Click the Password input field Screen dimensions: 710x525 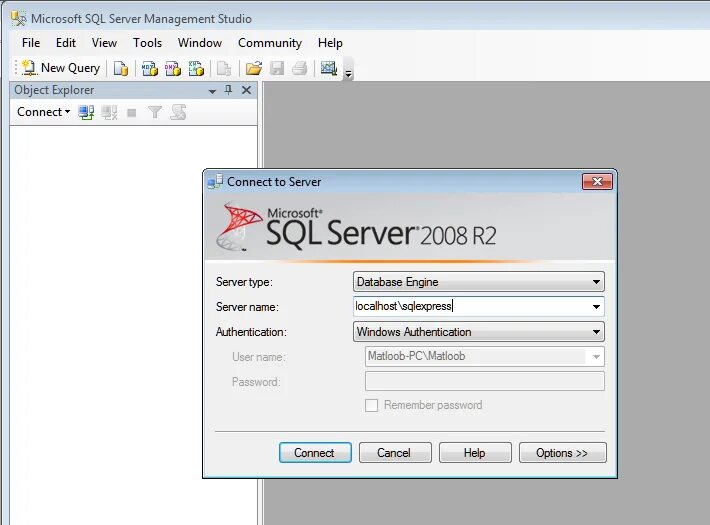pyautogui.click(x=485, y=381)
